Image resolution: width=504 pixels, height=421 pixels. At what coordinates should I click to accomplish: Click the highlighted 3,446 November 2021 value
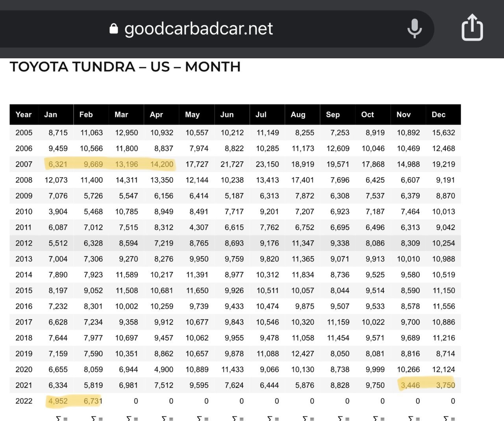pos(410,385)
